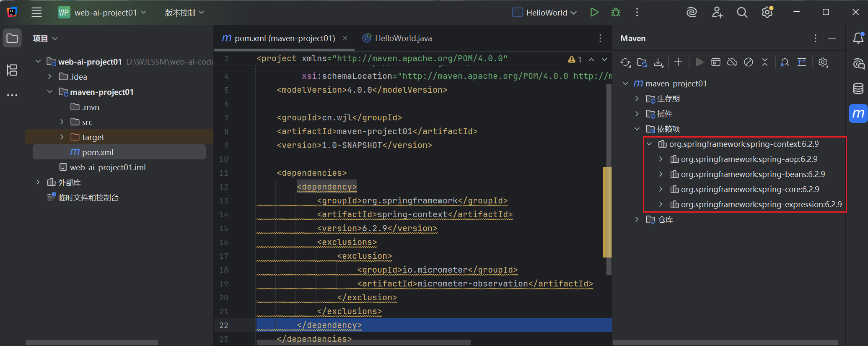Open the Database tool window
Image resolution: width=868 pixels, height=346 pixels.
tap(858, 88)
